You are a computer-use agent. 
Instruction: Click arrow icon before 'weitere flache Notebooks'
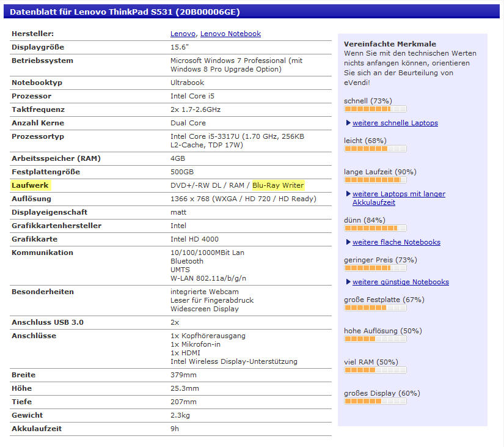click(x=348, y=242)
